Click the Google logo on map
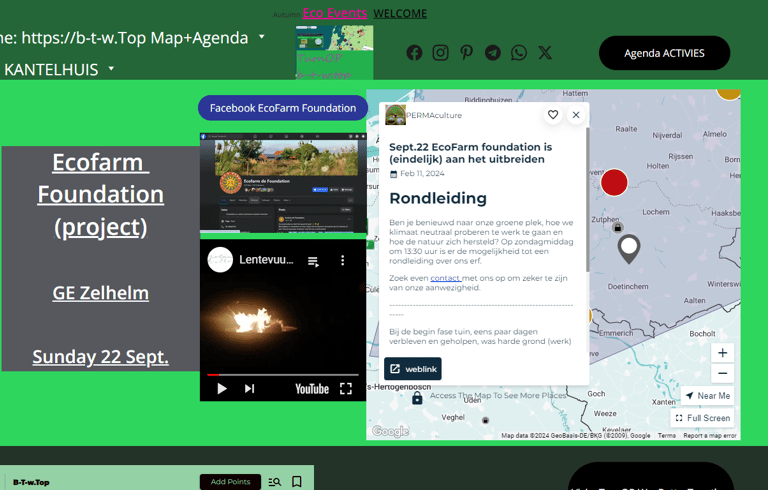Image resolution: width=768 pixels, height=490 pixels. click(390, 431)
